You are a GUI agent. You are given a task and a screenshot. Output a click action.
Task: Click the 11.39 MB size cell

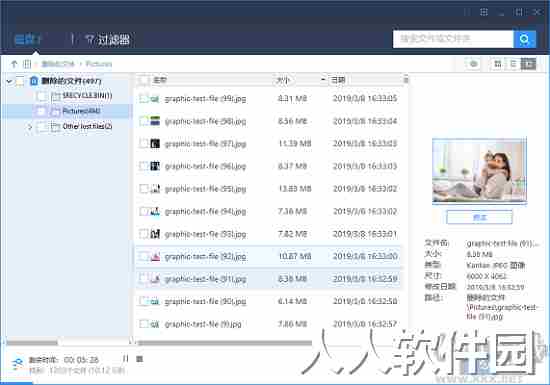click(295, 144)
